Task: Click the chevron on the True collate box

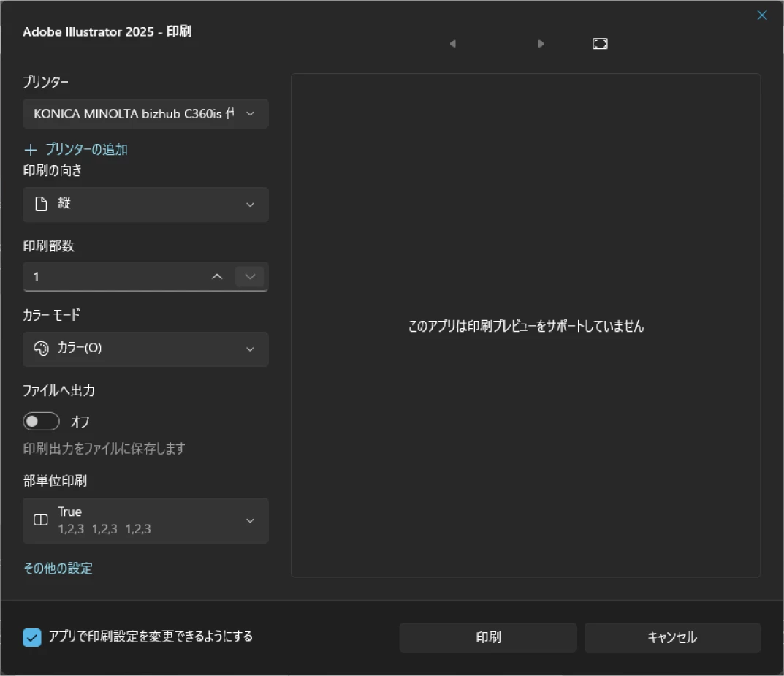Action: (x=250, y=520)
